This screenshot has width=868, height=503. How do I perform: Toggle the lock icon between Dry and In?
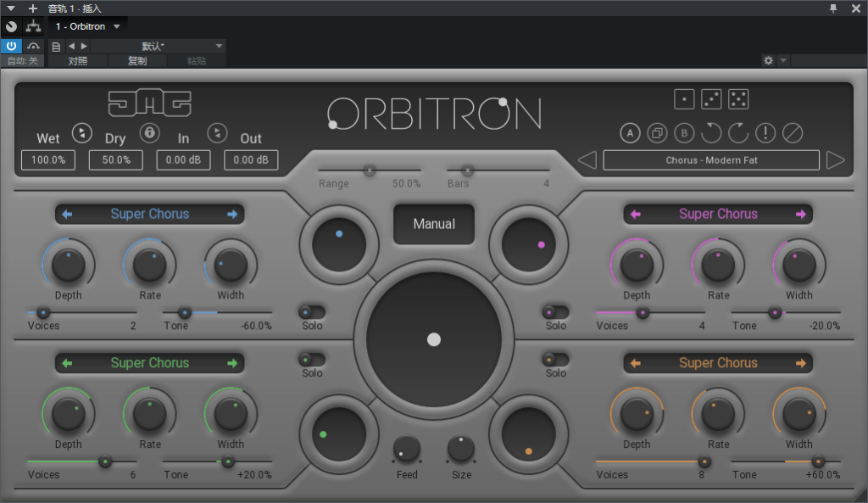point(149,133)
